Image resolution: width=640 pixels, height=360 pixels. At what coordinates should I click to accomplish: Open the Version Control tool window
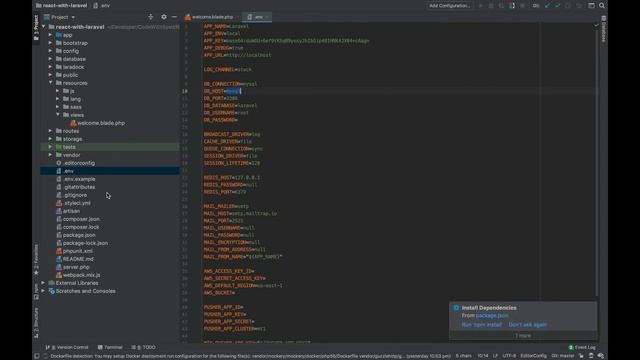point(68,347)
